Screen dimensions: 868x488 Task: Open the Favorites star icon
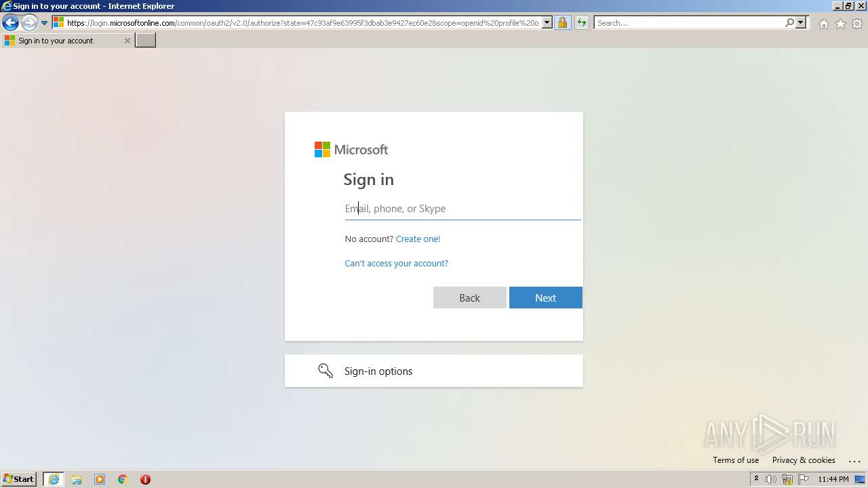click(840, 24)
